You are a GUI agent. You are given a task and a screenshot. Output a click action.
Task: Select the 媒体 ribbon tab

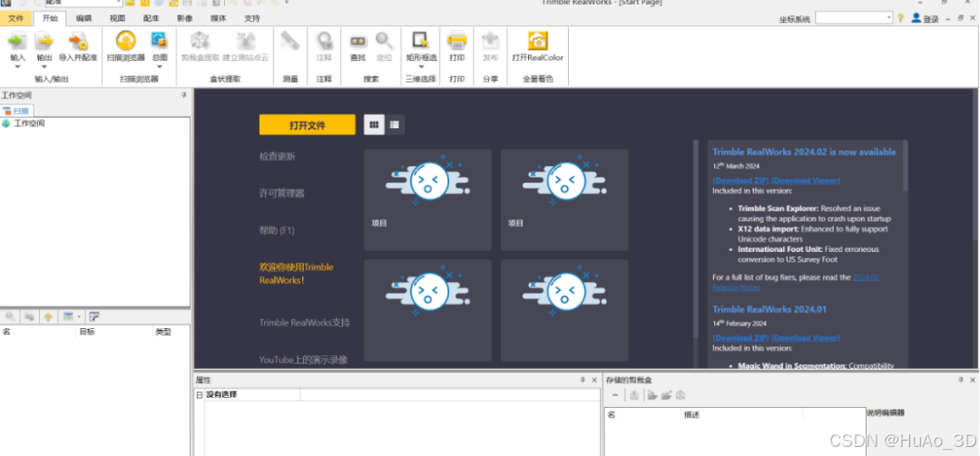point(219,18)
